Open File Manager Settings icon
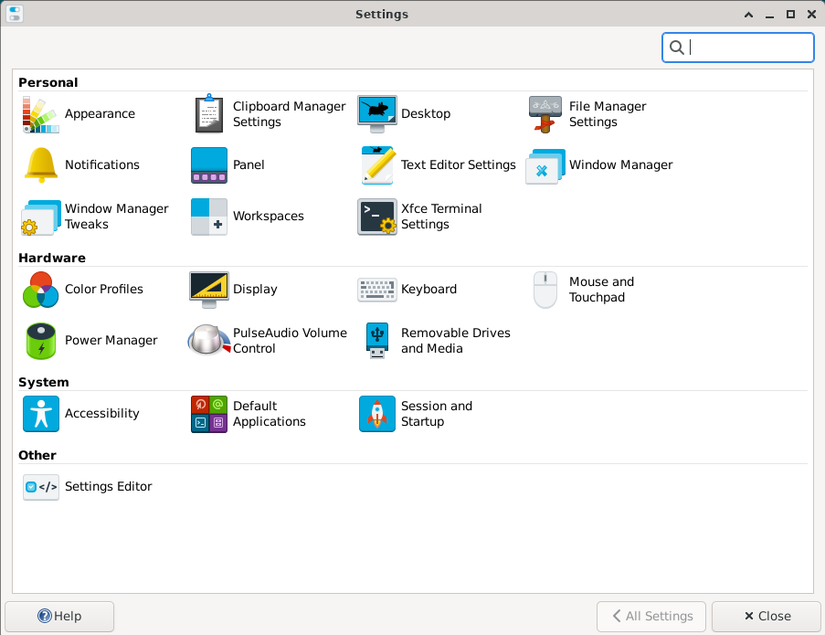Viewport: 825px width, 635px height. point(545,114)
